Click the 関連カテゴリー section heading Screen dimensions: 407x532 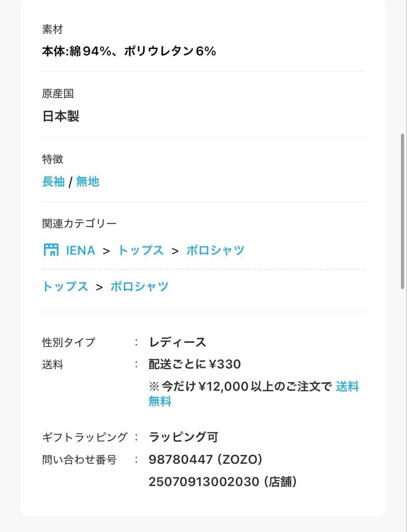pyautogui.click(x=79, y=224)
